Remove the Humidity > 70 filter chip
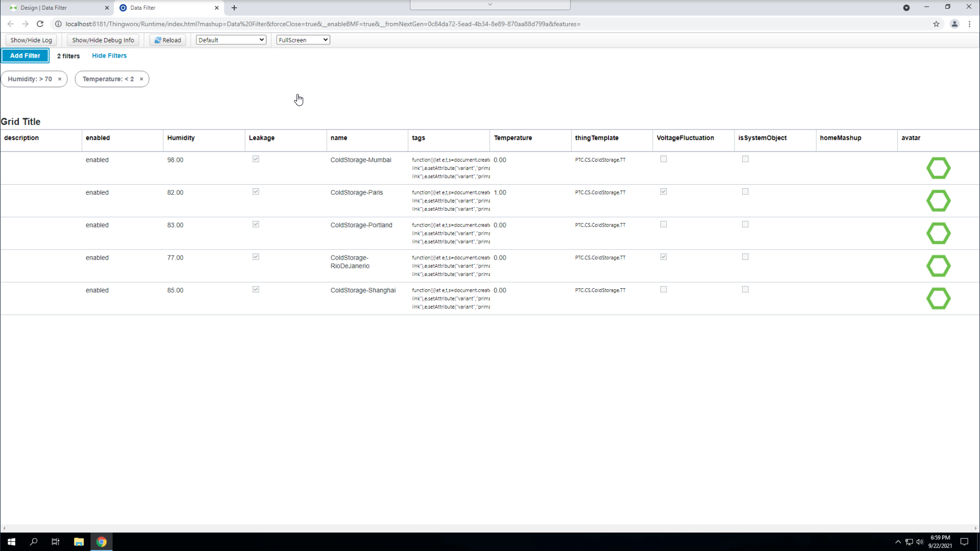 60,79
